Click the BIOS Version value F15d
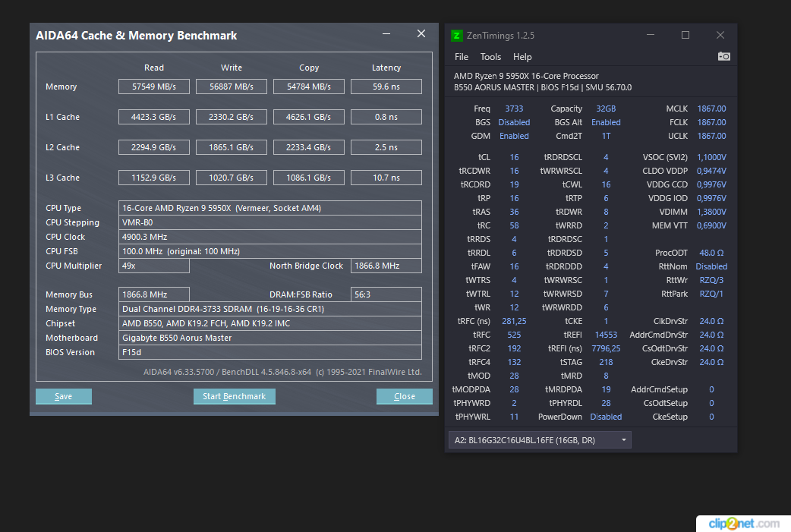Viewport: 791px width, 532px height. 270,352
